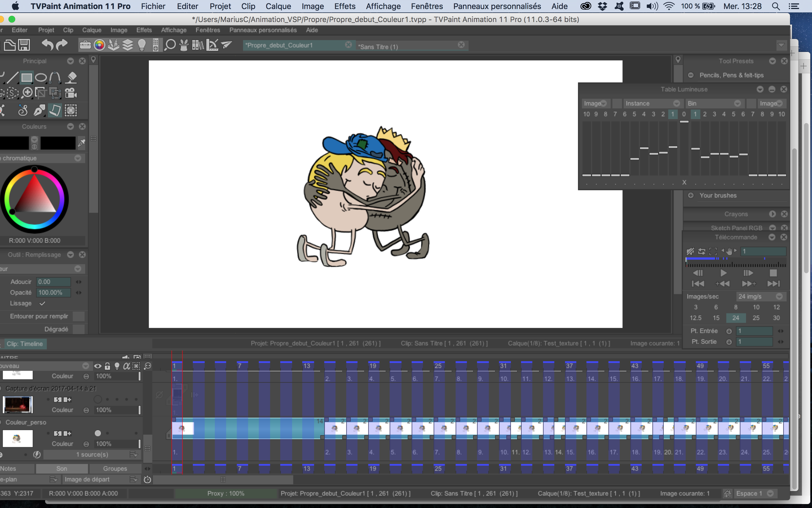Enable Entourer pour remplir checkbox
Viewport: 812px width, 508px height.
click(x=78, y=316)
